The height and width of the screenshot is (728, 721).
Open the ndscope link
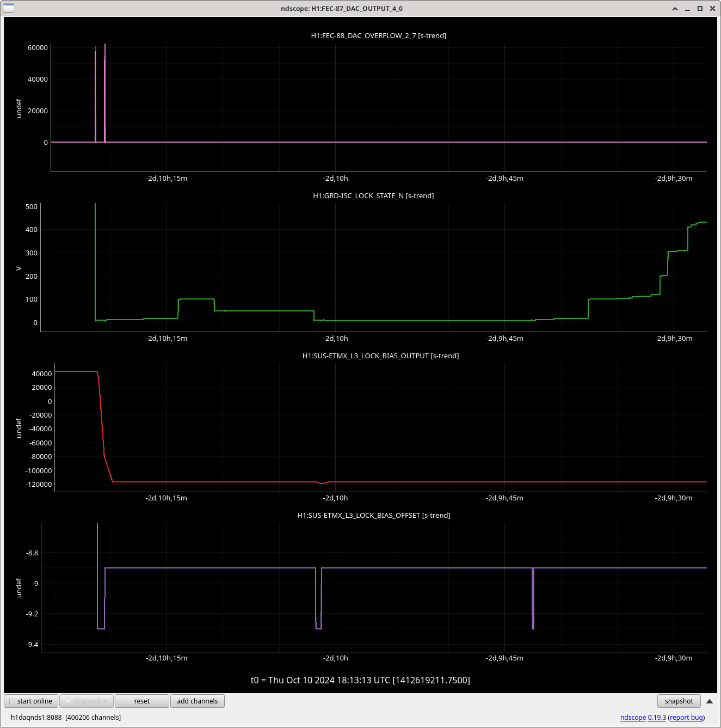coord(633,717)
